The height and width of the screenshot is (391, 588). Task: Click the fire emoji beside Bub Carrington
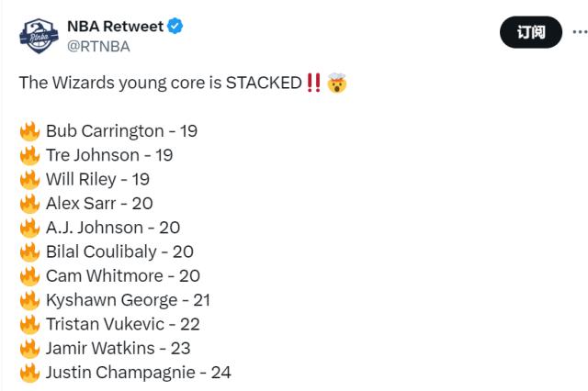29,131
